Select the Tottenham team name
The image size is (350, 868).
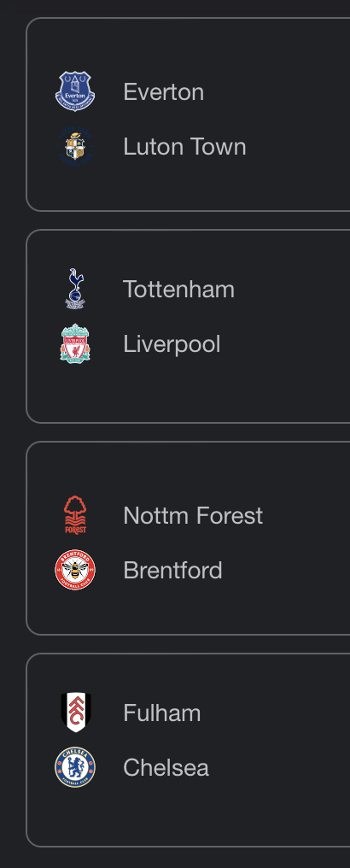[x=179, y=289]
